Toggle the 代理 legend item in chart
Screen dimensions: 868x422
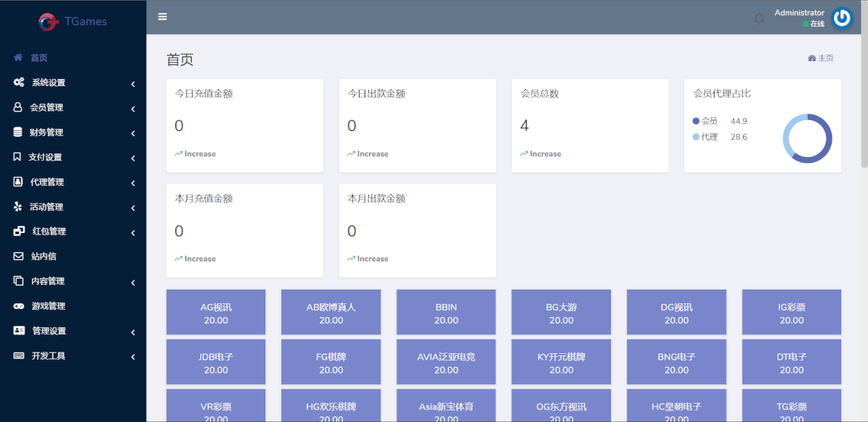tap(705, 137)
